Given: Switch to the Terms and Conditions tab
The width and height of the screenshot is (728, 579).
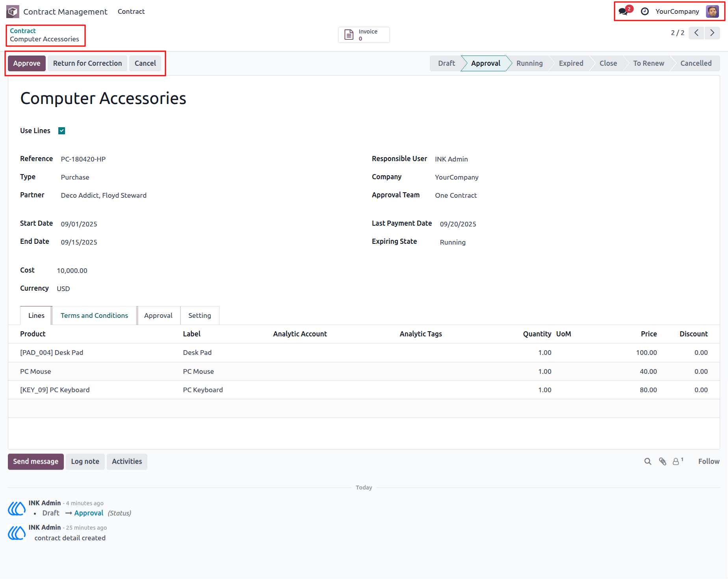Looking at the screenshot, I should click(94, 315).
